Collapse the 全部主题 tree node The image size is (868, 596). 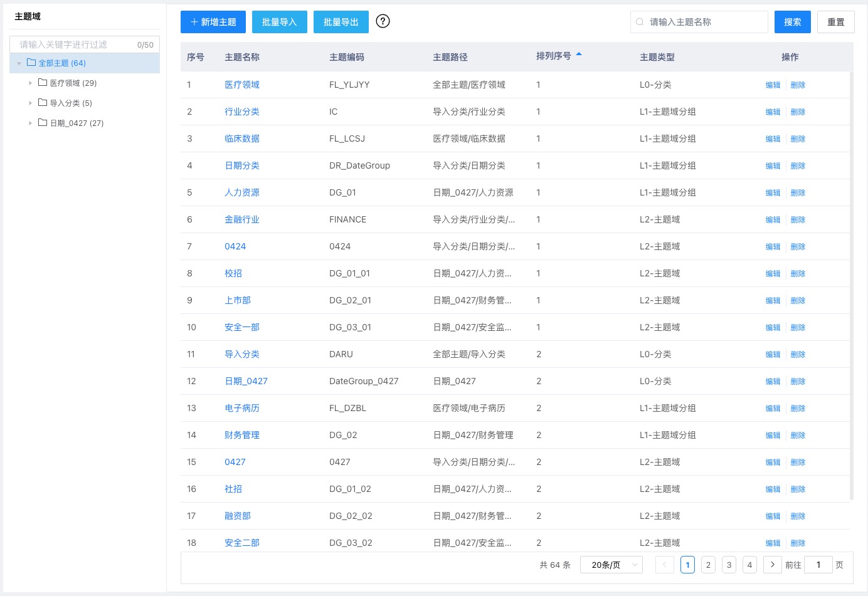[19, 63]
